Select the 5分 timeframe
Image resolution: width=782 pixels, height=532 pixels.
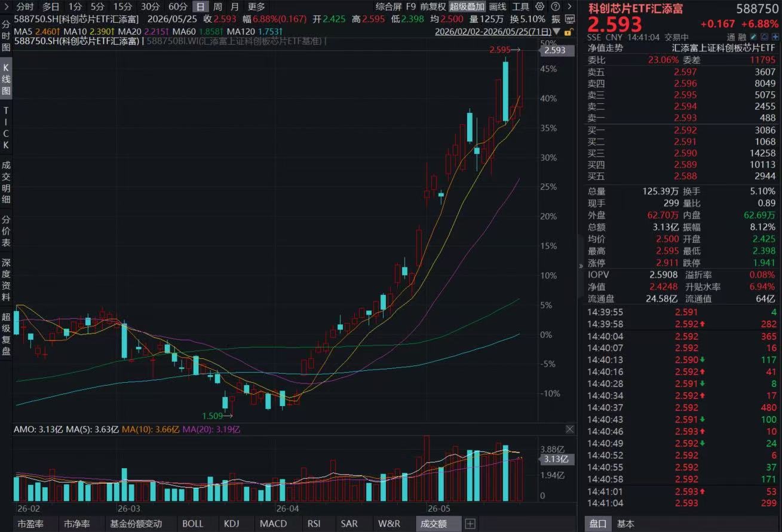pyautogui.click(x=97, y=7)
